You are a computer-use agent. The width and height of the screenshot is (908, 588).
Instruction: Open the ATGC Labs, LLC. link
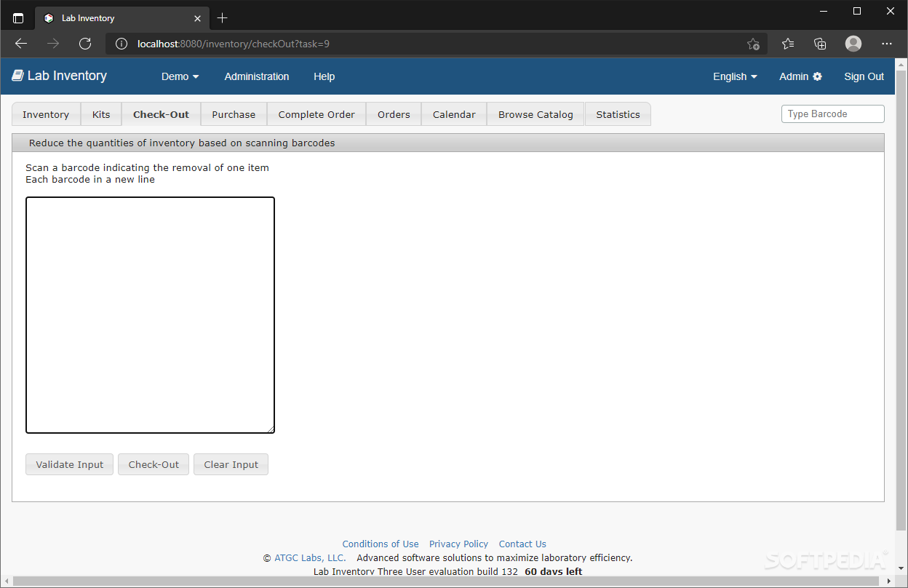pos(310,558)
